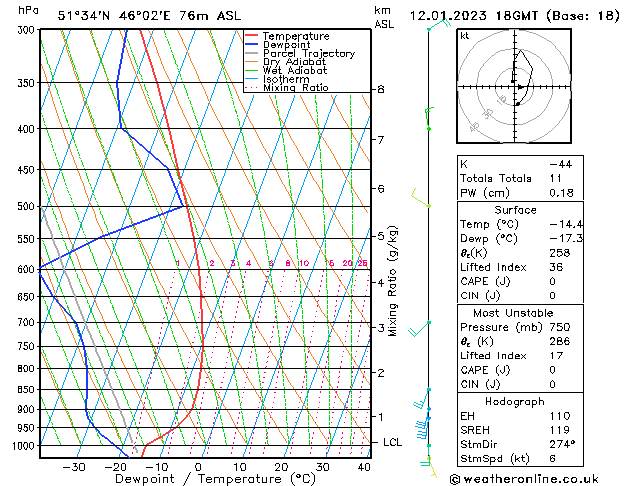The height and width of the screenshot is (486, 629).
Task: Click the weatheronline.co.uk copyright text
Action: pyautogui.click(x=523, y=479)
